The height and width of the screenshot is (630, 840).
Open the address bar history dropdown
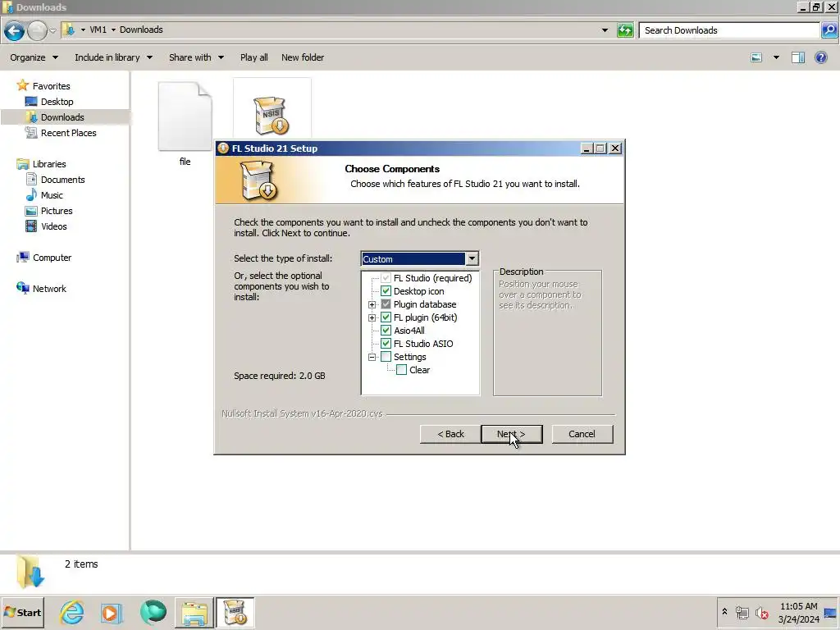(x=605, y=30)
